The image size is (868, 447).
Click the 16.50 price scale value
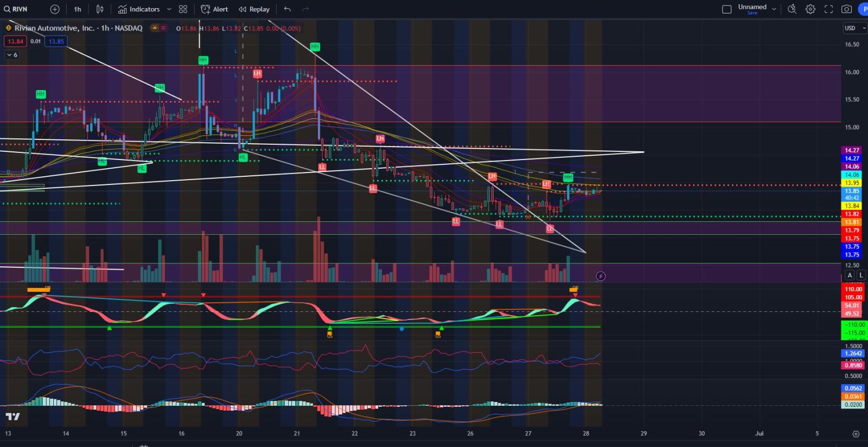(x=852, y=44)
